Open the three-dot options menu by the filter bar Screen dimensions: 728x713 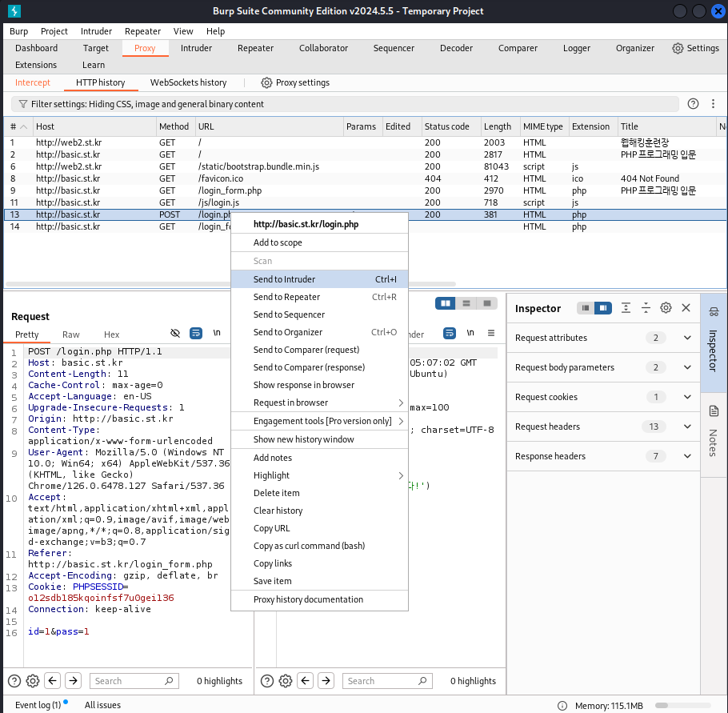(713, 103)
